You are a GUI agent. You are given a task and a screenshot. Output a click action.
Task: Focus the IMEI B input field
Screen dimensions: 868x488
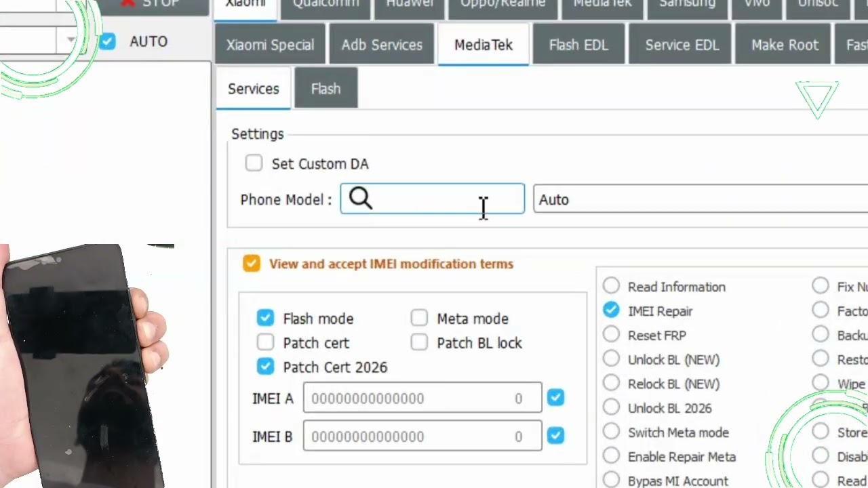point(422,436)
